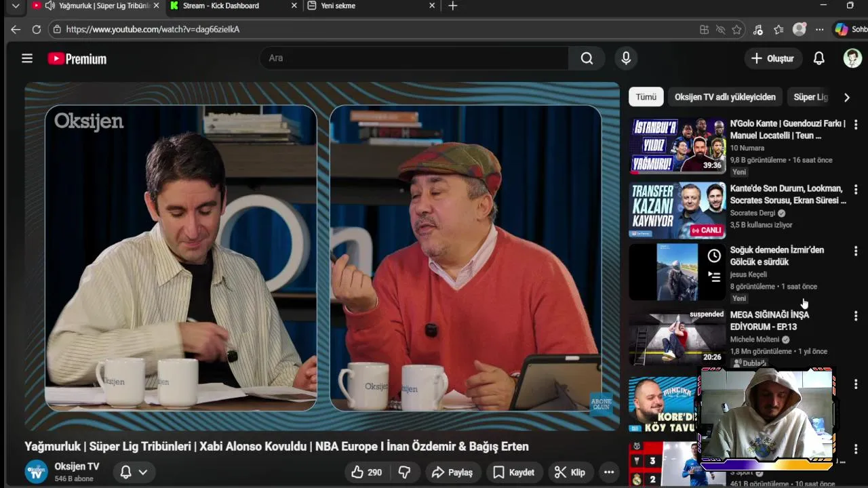Click the Oluştur create button
This screenshot has height=488, width=868.
coord(773,58)
